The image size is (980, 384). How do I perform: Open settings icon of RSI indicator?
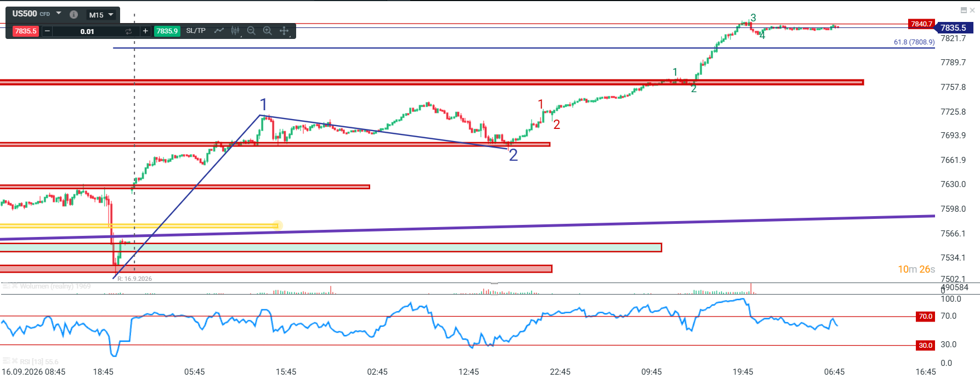7,361
